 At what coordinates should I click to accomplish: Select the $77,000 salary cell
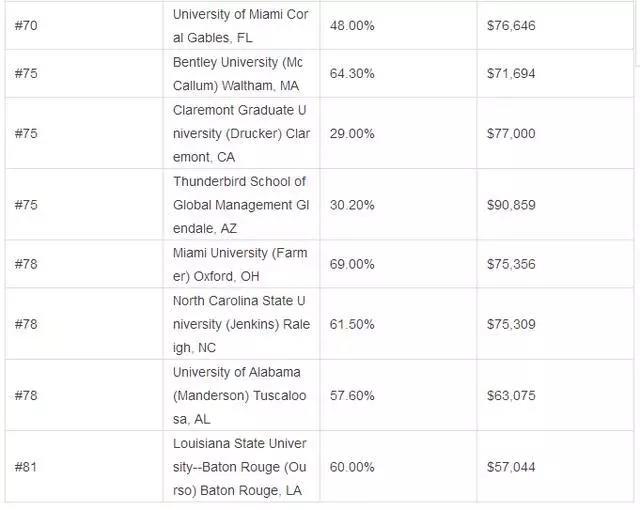click(x=555, y=133)
